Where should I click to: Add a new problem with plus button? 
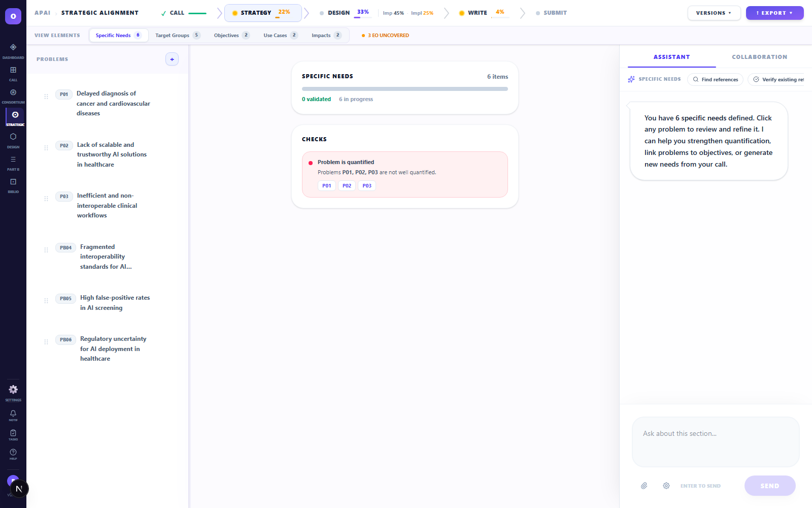(172, 59)
